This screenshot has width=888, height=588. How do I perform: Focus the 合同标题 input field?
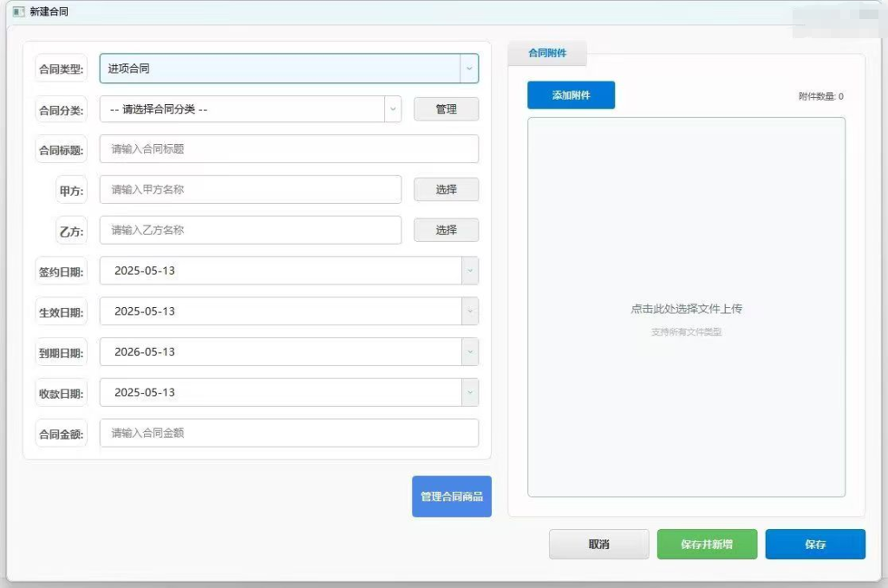289,149
